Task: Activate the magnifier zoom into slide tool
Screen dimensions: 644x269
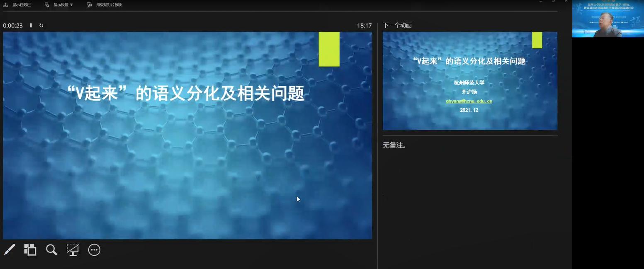Action: point(51,250)
